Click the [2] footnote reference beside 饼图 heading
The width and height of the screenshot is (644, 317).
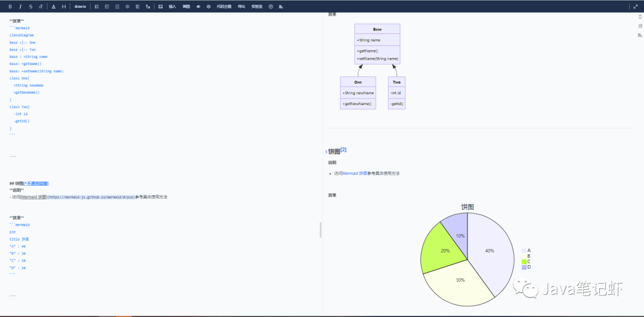[343, 150]
